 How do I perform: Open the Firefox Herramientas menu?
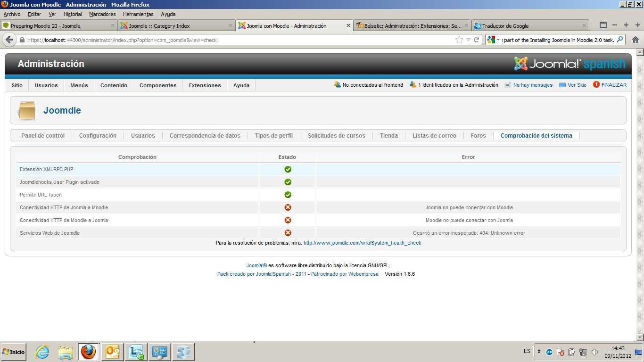click(x=138, y=14)
